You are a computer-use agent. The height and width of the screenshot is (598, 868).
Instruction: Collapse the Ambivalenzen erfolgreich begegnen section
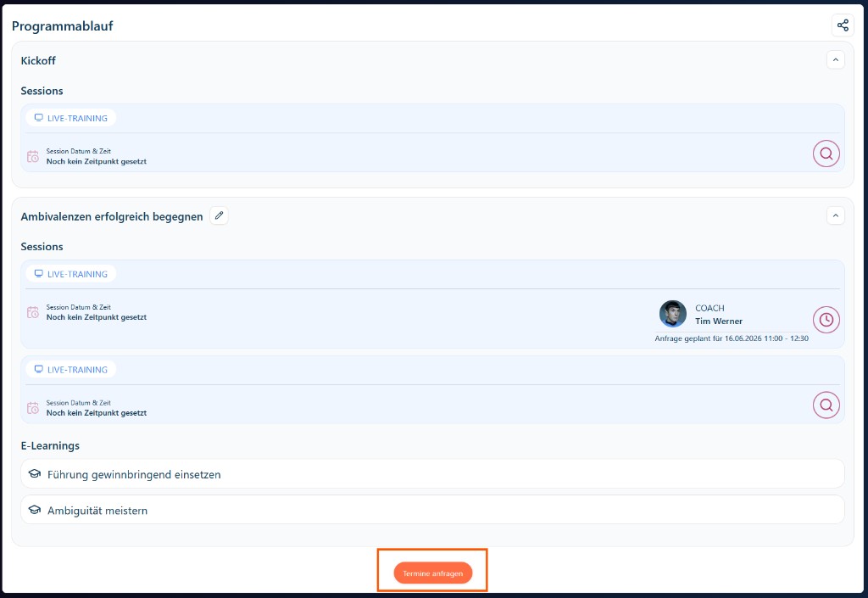[x=835, y=215]
